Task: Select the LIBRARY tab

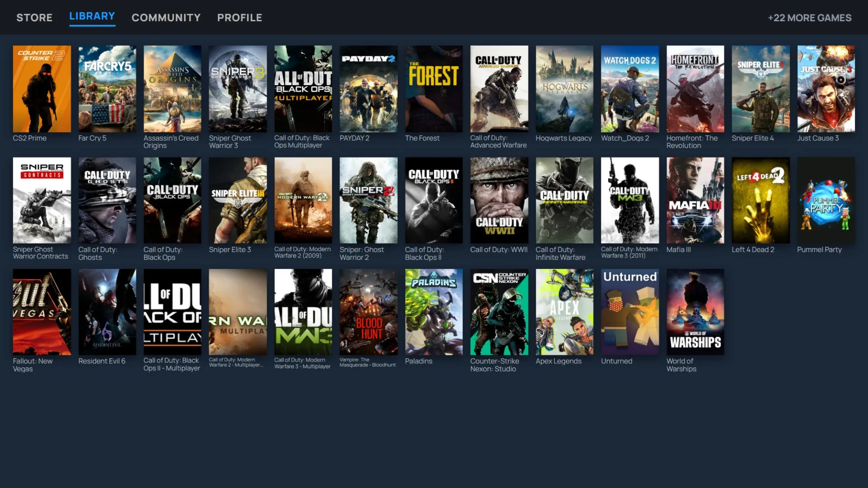Action: [92, 16]
